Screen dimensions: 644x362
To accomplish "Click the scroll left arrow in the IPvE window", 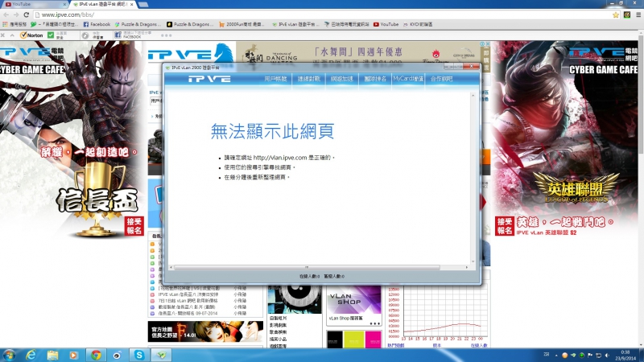I will (171, 268).
